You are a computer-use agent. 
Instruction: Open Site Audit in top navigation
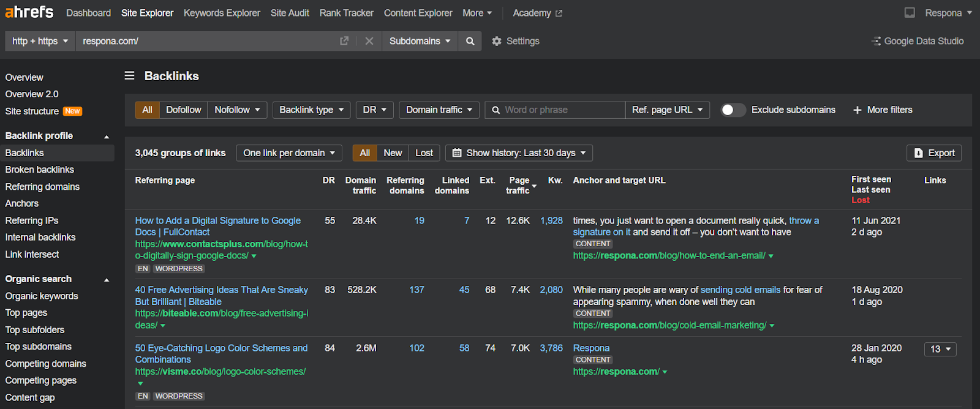(x=290, y=13)
